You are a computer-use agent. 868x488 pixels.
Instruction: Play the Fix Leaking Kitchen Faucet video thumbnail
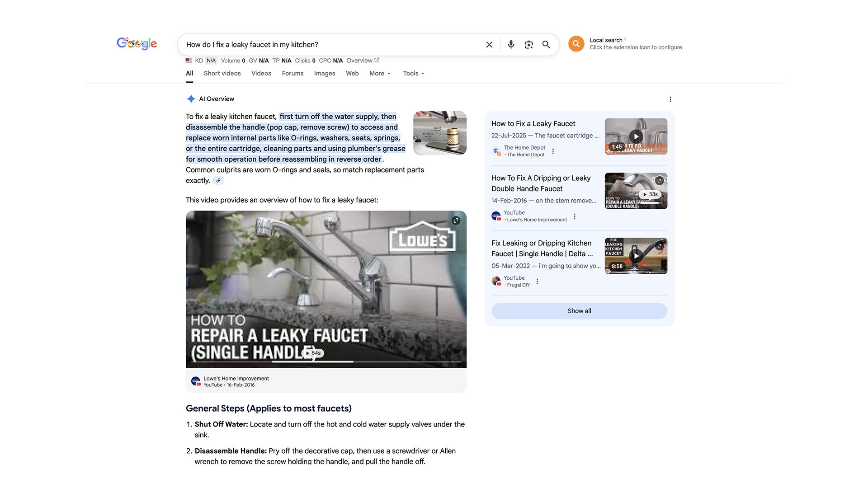tap(636, 256)
